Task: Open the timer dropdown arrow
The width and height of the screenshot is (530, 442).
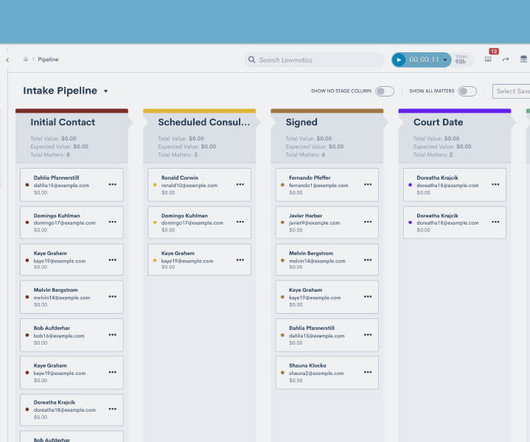Action: (445, 60)
